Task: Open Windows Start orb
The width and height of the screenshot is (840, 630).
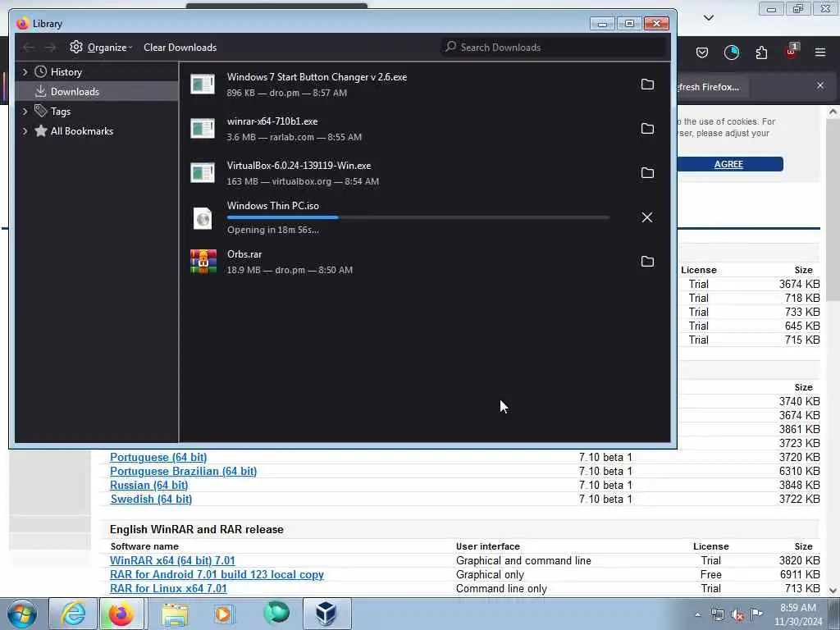Action: [x=22, y=614]
